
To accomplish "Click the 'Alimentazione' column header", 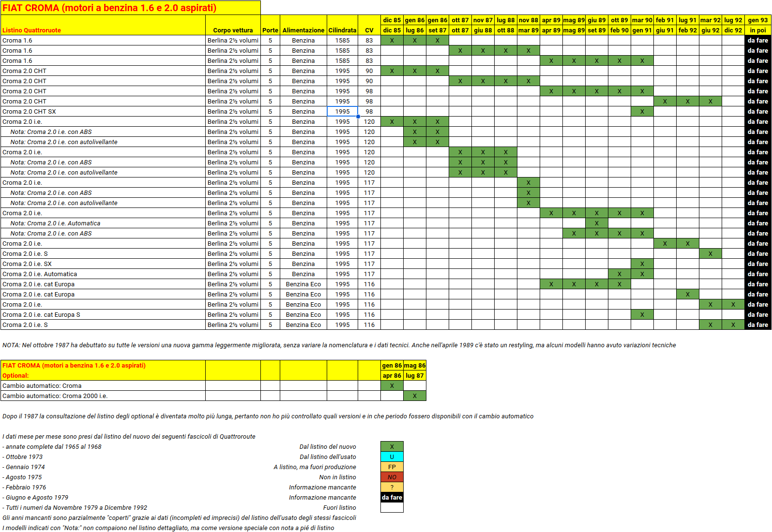I will (303, 30).
